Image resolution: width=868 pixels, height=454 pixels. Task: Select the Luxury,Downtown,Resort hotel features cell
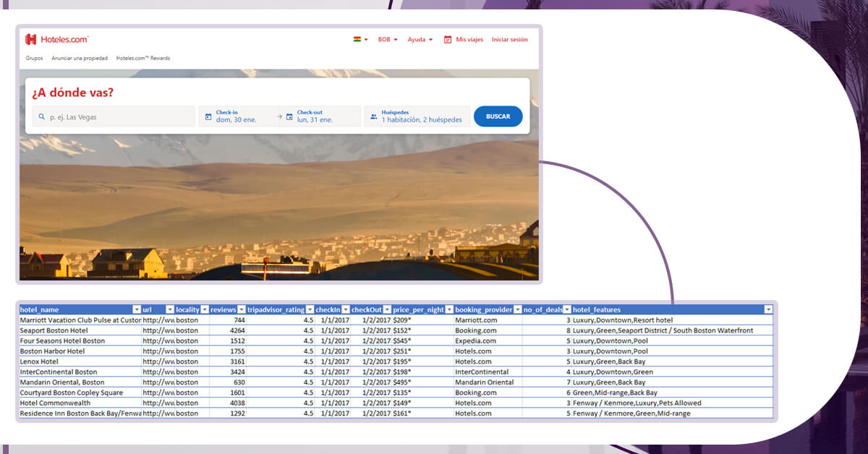(x=673, y=320)
